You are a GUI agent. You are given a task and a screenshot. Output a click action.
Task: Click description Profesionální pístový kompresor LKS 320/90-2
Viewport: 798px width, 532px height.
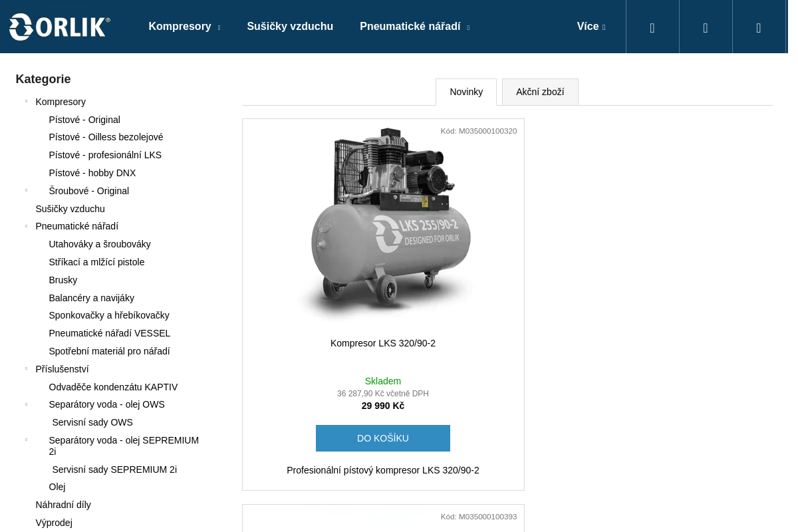pyautogui.click(x=383, y=470)
